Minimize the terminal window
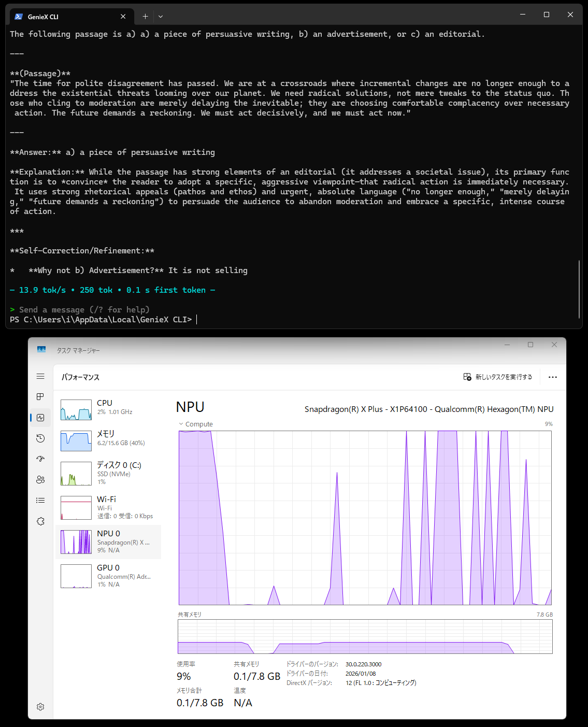588x727 pixels. pos(522,15)
